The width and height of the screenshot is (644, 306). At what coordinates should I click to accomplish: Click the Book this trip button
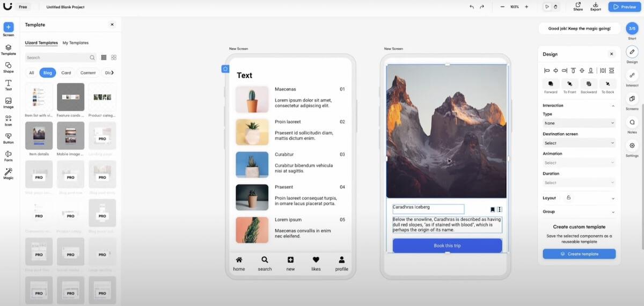coord(447,245)
